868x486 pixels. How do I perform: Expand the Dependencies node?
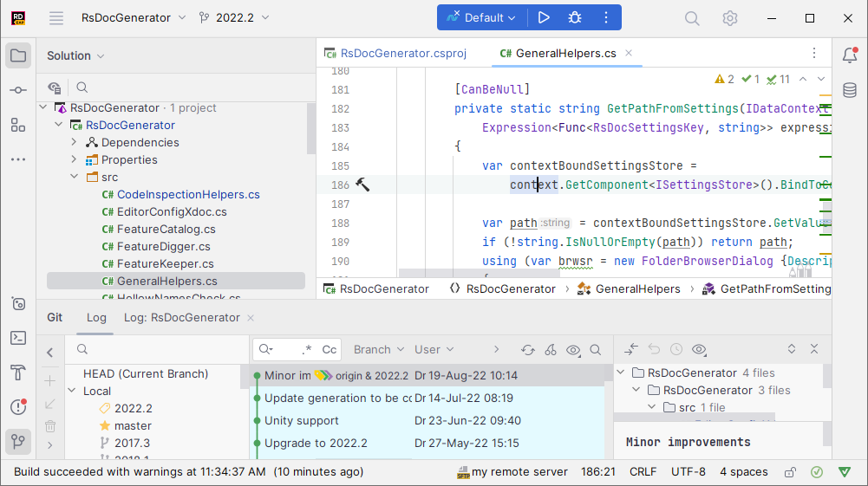click(75, 142)
